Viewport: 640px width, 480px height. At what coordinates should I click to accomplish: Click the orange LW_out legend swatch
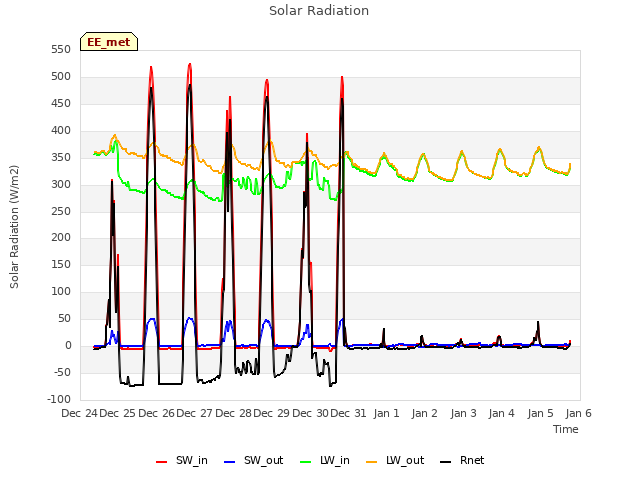click(x=372, y=462)
